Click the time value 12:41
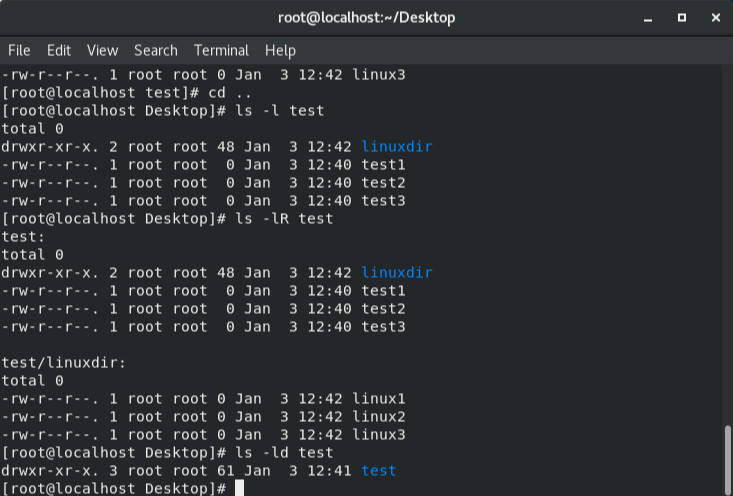 click(329, 471)
